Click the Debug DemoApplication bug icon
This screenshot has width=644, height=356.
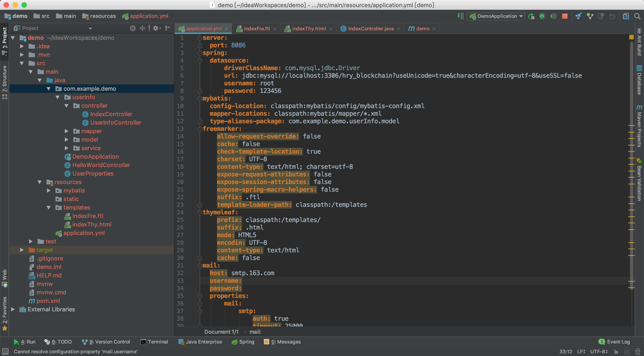click(x=542, y=16)
